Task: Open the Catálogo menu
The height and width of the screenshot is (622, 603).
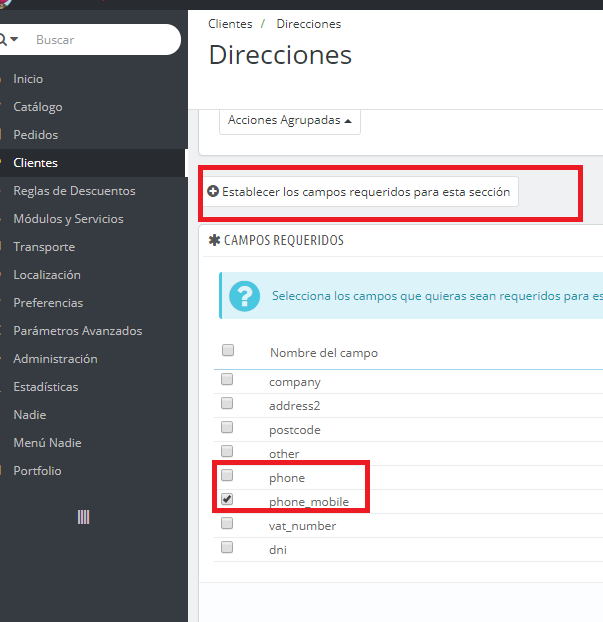Action: [x=38, y=107]
